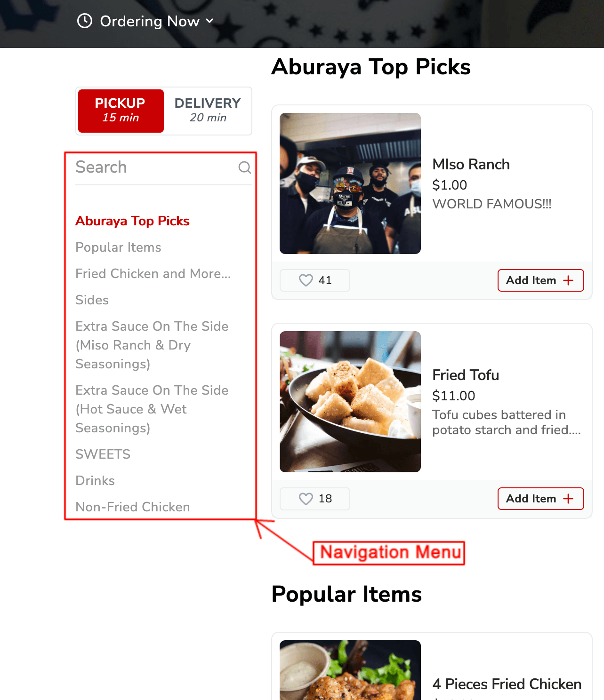The image size is (604, 700).
Task: Add Fried Tofu to the order
Action: pyautogui.click(x=540, y=499)
